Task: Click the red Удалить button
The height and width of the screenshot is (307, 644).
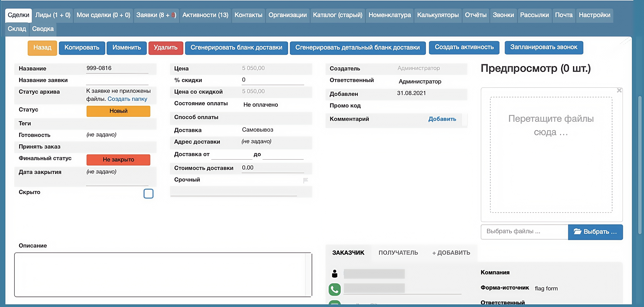Action: pos(166,48)
